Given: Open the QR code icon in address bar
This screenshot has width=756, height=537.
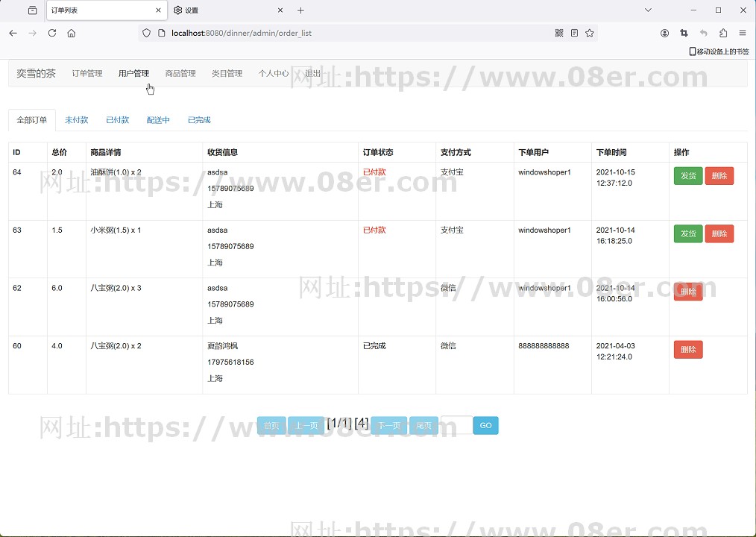Looking at the screenshot, I should (559, 33).
